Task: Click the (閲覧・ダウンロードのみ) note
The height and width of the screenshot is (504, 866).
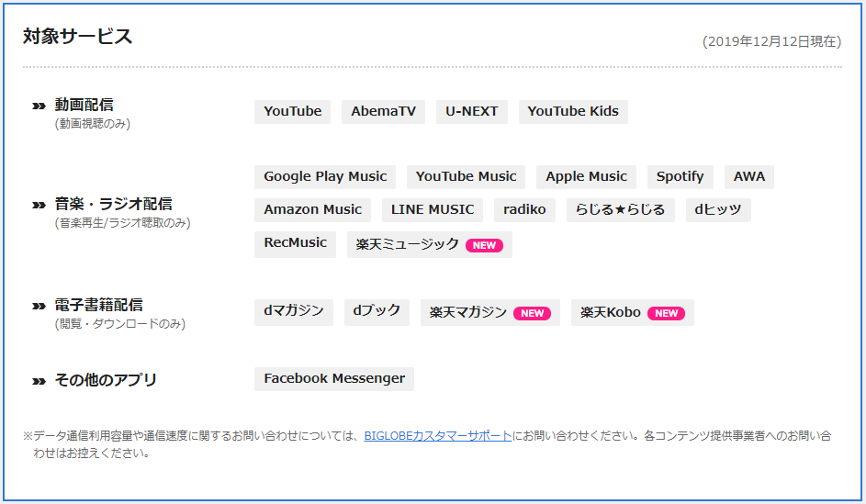Action: (120, 324)
